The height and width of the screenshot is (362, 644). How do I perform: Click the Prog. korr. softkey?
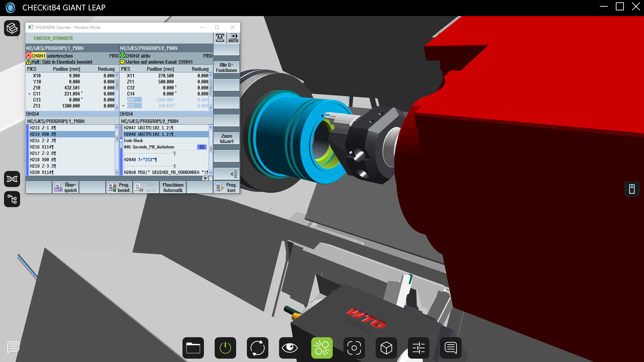click(226, 187)
